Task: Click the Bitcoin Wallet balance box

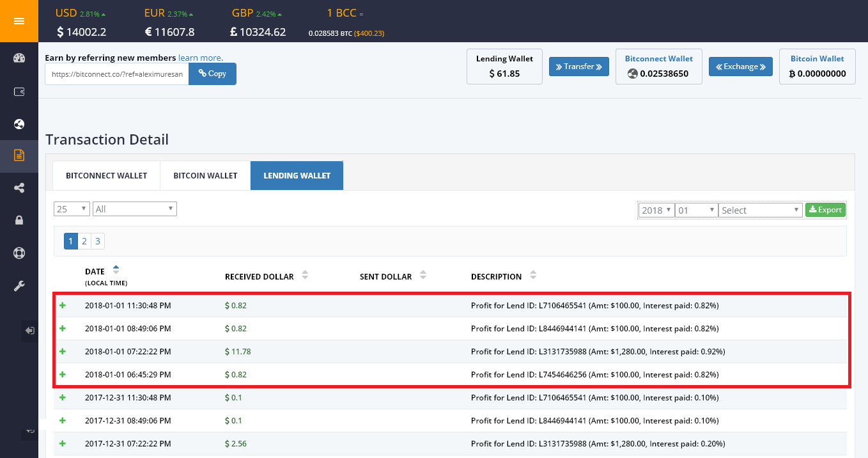Action: pyautogui.click(x=818, y=67)
